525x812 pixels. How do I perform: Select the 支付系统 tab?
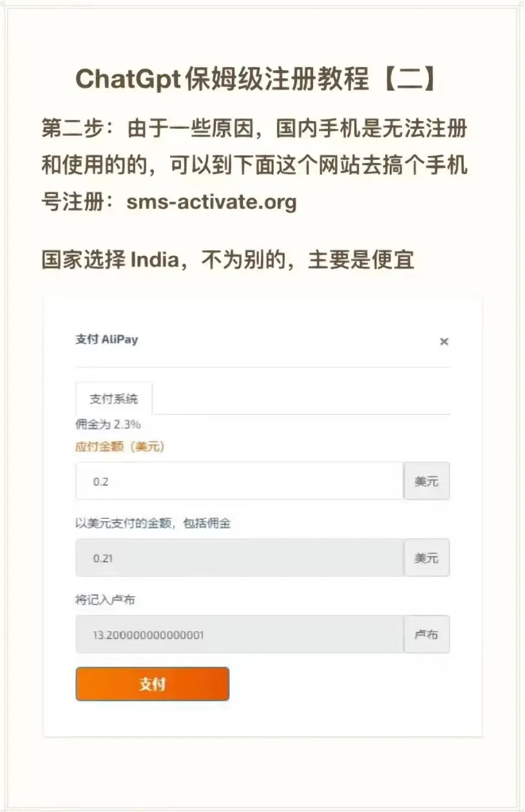tap(114, 399)
